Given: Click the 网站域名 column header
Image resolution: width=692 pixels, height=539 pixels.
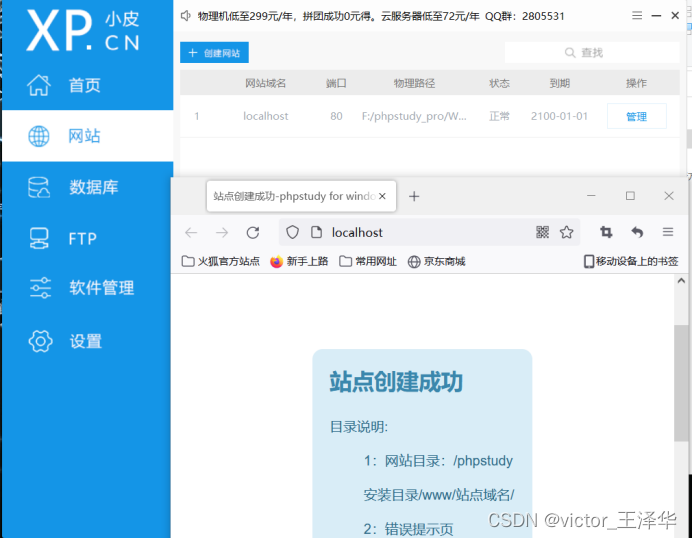Looking at the screenshot, I should point(266,83).
